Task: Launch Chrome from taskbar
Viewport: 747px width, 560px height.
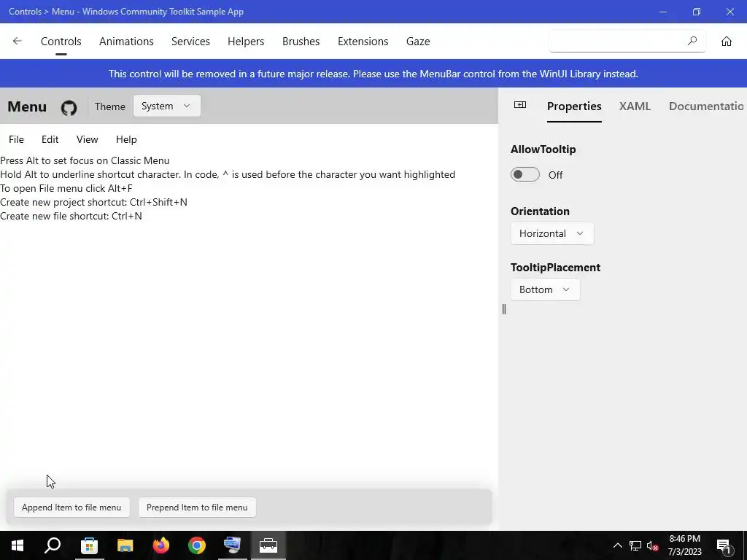Action: [x=197, y=545]
